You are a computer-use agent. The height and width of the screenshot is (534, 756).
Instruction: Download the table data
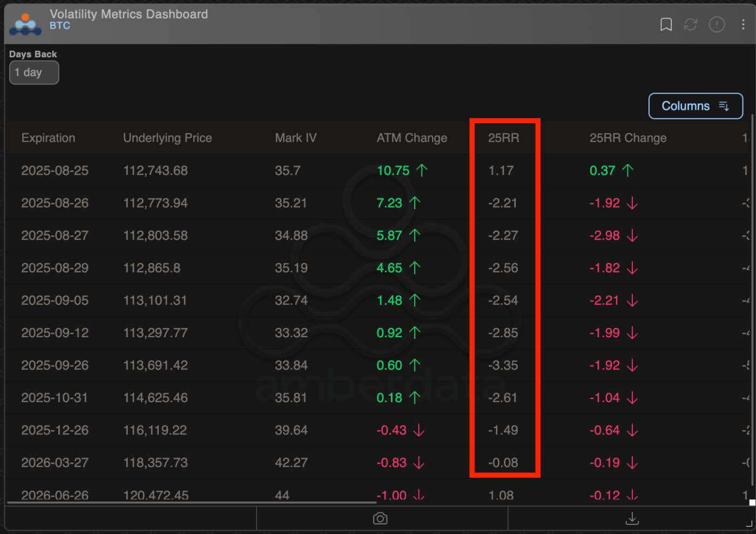point(632,518)
